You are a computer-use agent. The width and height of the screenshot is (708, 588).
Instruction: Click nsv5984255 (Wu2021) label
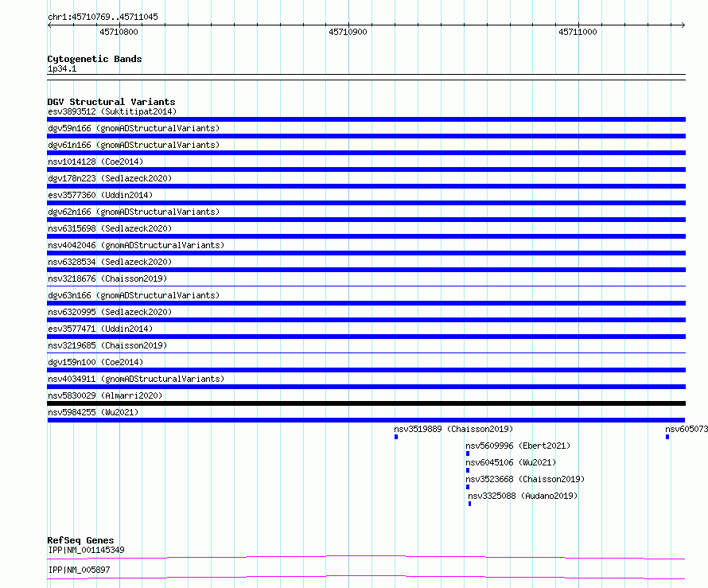[93, 412]
